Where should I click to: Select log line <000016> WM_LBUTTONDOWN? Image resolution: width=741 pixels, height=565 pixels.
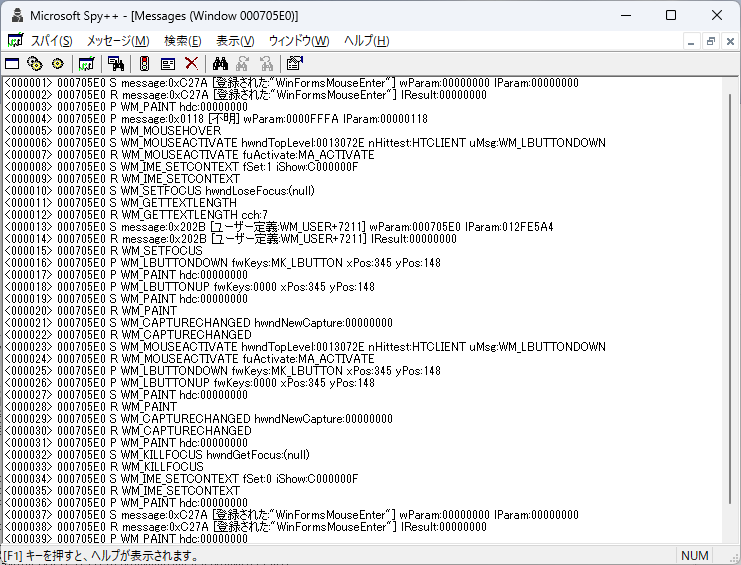pyautogui.click(x=222, y=263)
